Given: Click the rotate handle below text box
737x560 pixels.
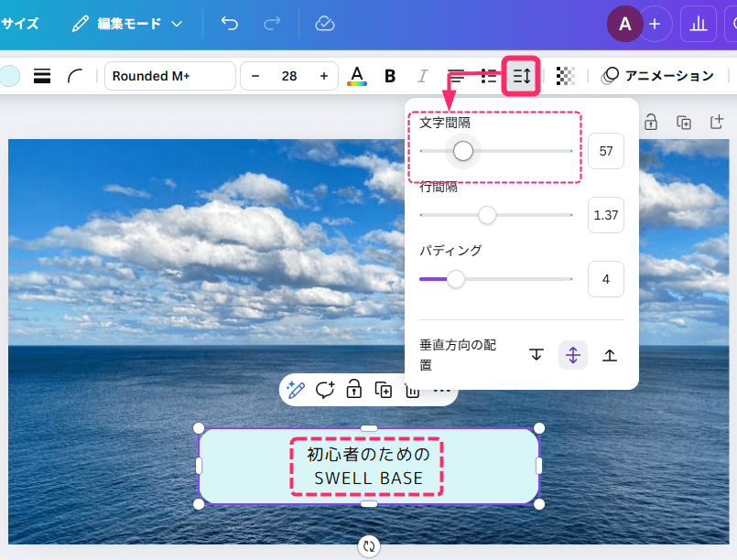Looking at the screenshot, I should pyautogui.click(x=369, y=546).
